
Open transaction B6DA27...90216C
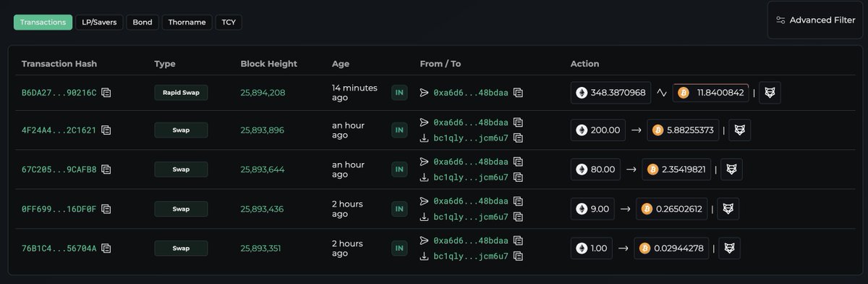pos(59,93)
